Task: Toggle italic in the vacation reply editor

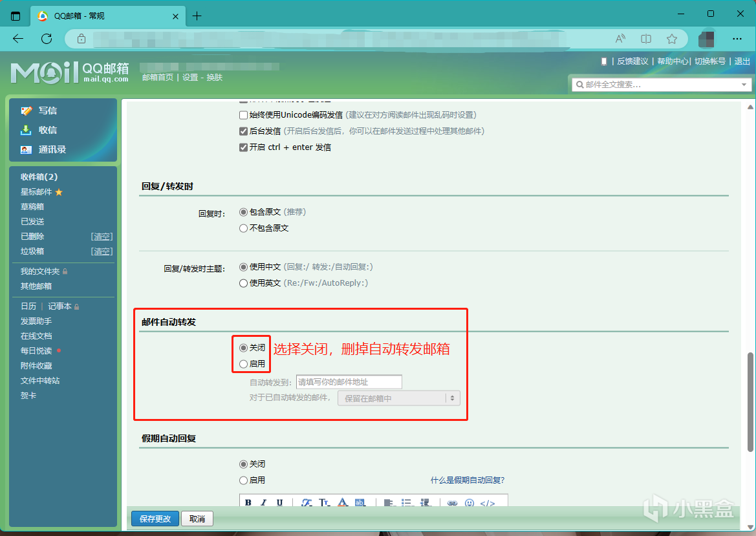Action: pyautogui.click(x=264, y=502)
